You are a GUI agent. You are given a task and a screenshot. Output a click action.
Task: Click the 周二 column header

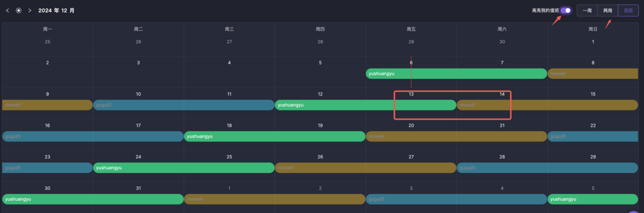(139, 29)
